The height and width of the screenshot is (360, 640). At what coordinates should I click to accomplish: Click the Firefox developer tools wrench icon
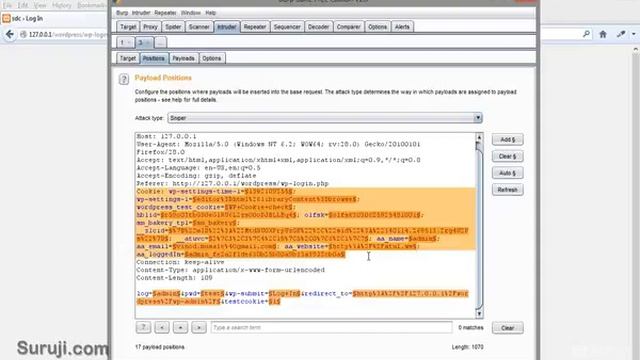[621, 35]
